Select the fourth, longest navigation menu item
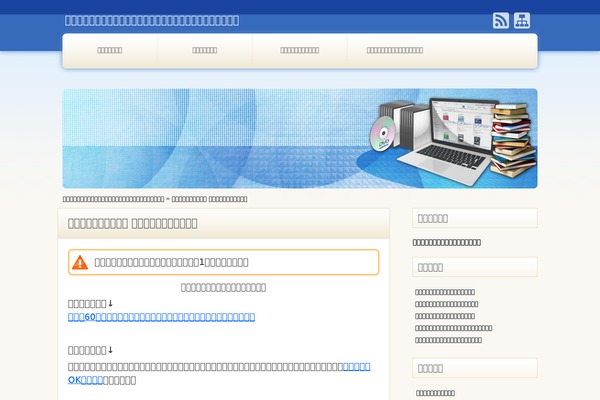Viewport: 600px width, 400px height. point(395,50)
